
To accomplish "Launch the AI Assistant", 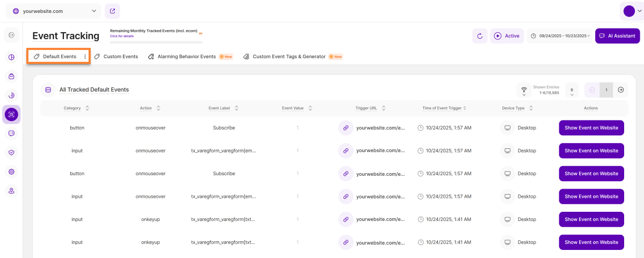I will 617,36.
